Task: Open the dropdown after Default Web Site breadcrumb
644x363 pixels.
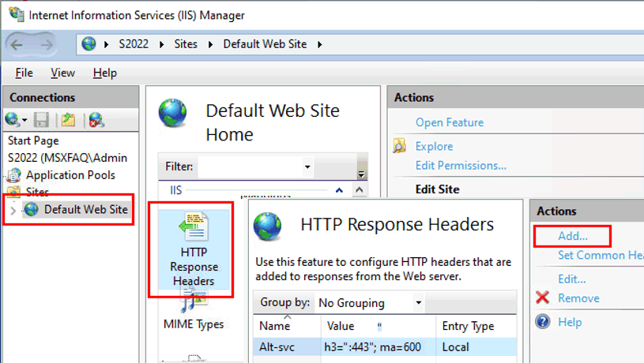Action: click(320, 44)
